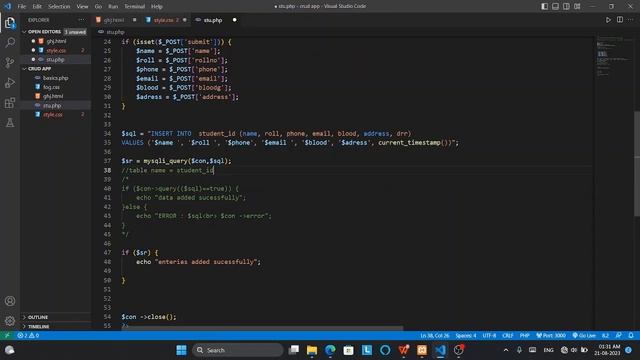Toggle Primary Side Bar visibility

(544, 6)
